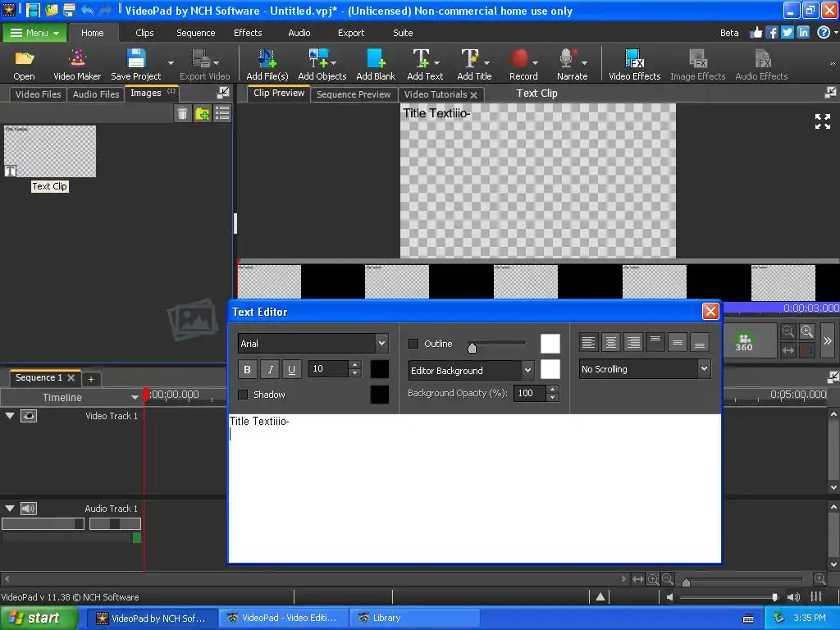Close the Video Tutorials tab

pos(473,95)
